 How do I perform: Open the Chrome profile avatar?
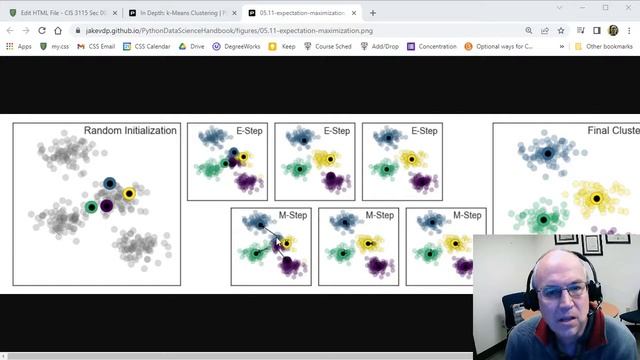pos(613,31)
